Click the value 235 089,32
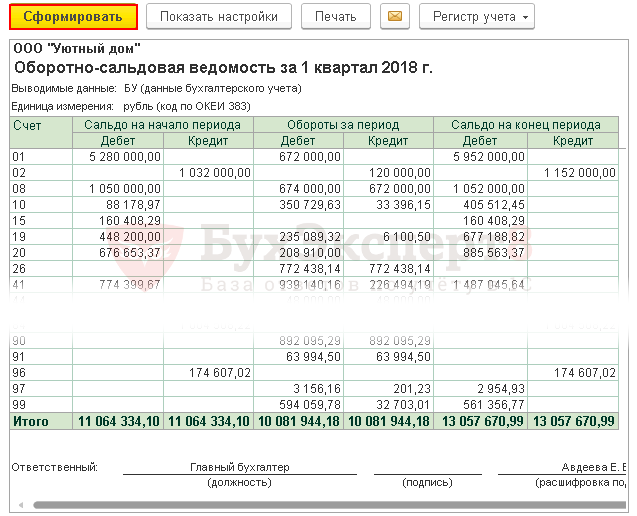Viewport: 637px width, 516px height. 310,236
